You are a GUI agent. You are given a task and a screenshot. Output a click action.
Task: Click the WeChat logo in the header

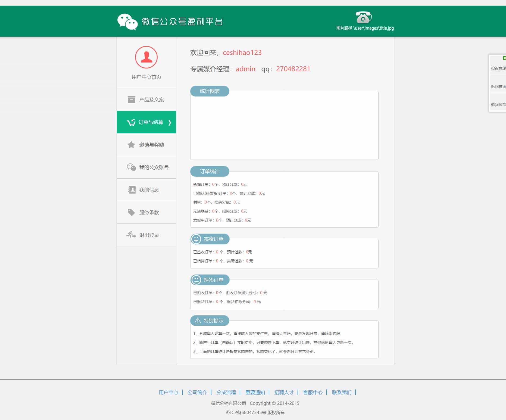[127, 22]
